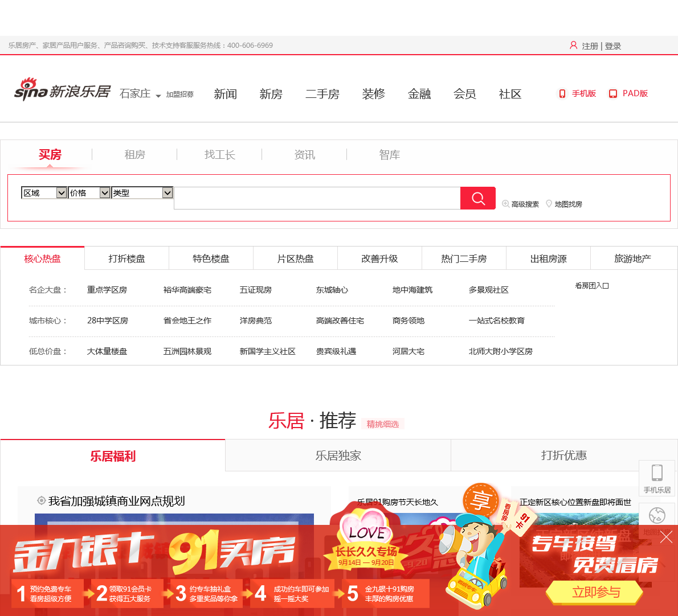Open the 裕华高端豪宅 link
678x616 pixels.
click(x=187, y=290)
